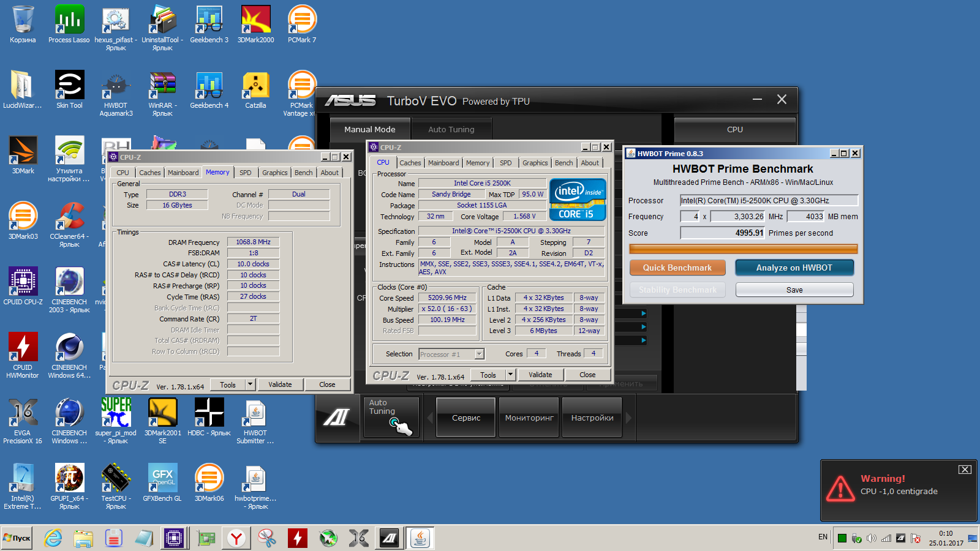Click Analyze on HWBOT button
The height and width of the screenshot is (551, 980).
[794, 268]
